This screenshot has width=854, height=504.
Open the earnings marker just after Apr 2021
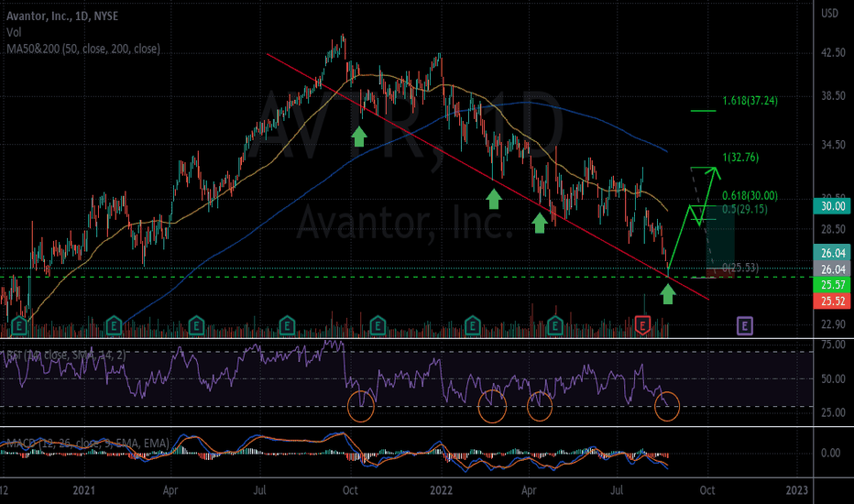196,325
